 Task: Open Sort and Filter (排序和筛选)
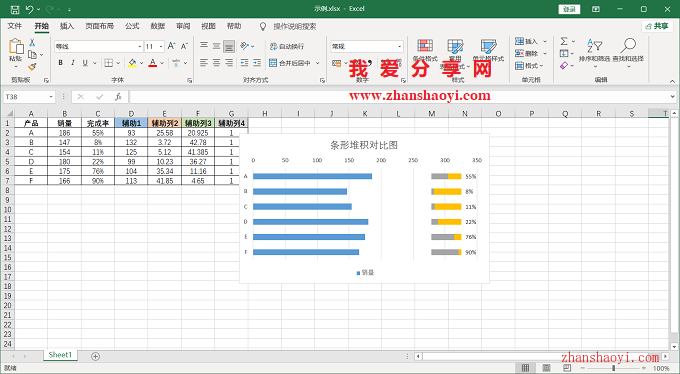point(595,50)
